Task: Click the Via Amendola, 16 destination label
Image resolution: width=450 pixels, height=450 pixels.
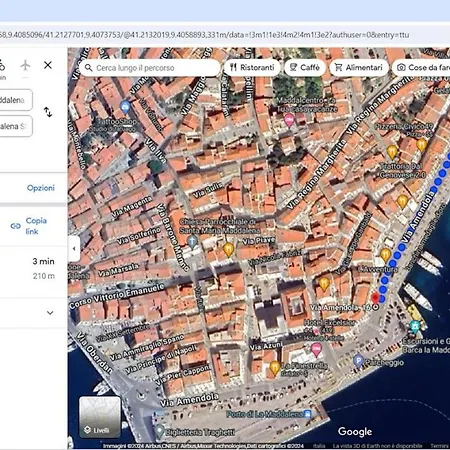Action: coord(340,307)
